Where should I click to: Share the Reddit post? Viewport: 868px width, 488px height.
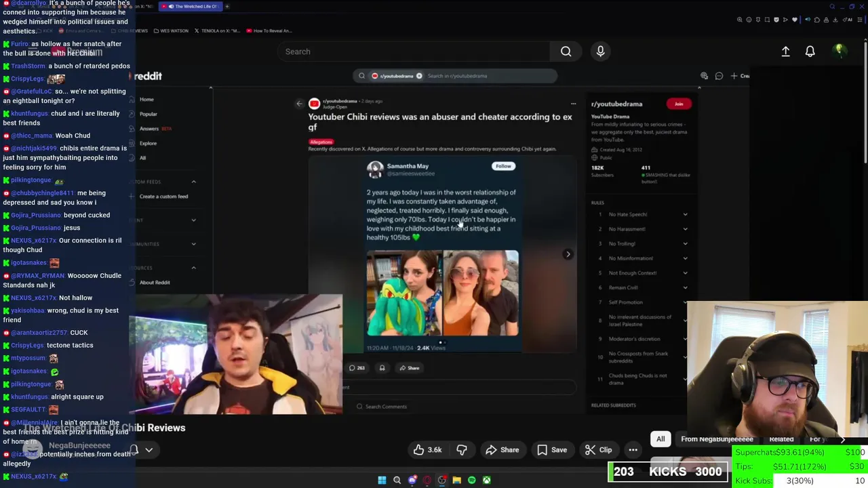pyautogui.click(x=409, y=368)
